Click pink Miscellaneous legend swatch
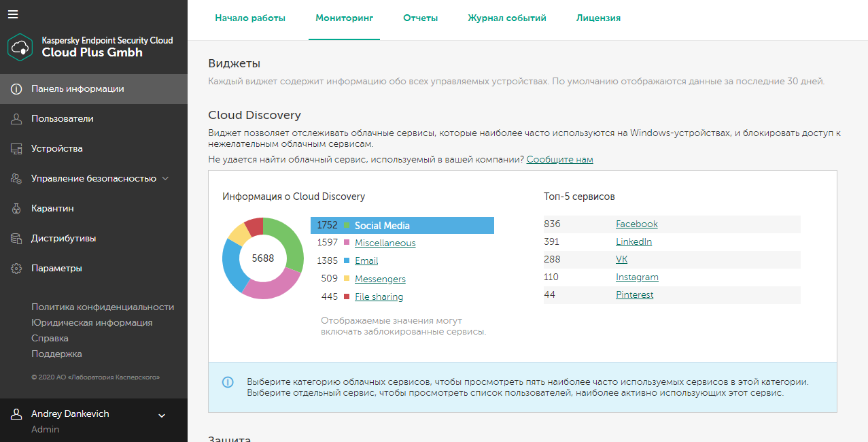This screenshot has width=868, height=442. [347, 243]
